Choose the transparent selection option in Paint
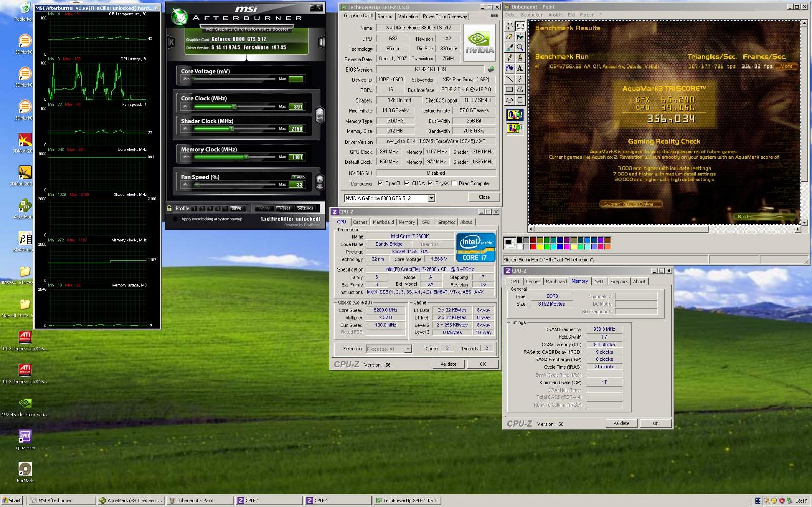 click(515, 128)
